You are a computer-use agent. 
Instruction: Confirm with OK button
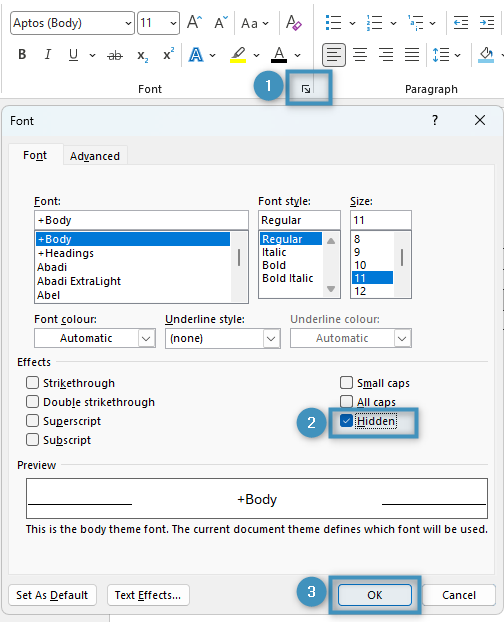tap(375, 595)
